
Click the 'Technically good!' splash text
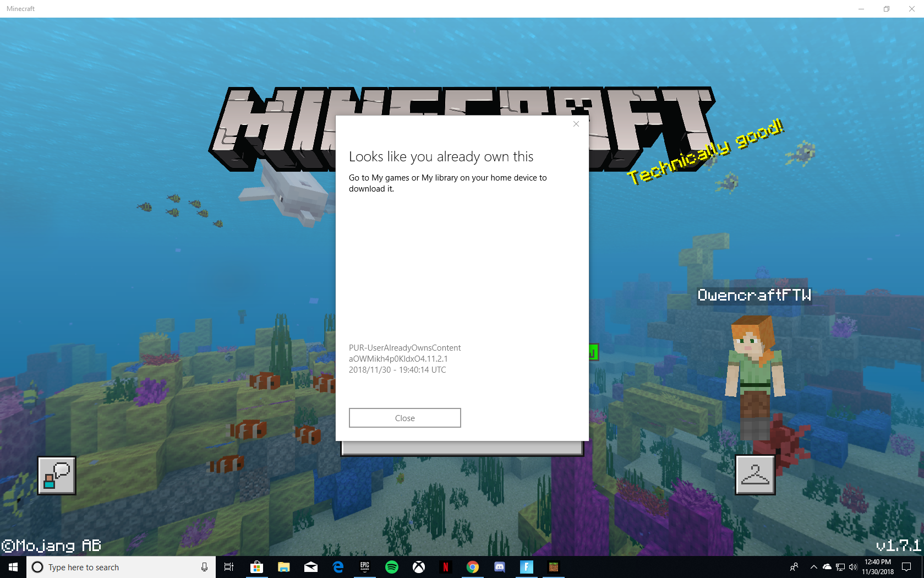coord(706,151)
